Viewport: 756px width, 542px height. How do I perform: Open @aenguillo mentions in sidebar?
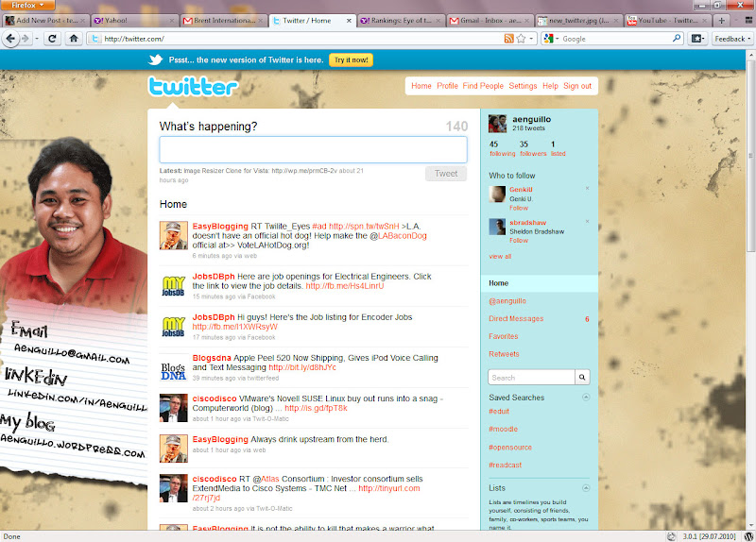click(507, 301)
